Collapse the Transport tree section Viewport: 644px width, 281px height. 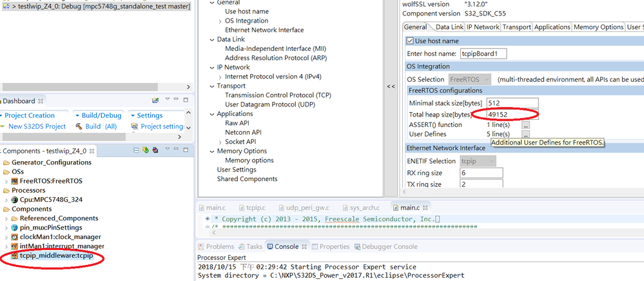[212, 86]
